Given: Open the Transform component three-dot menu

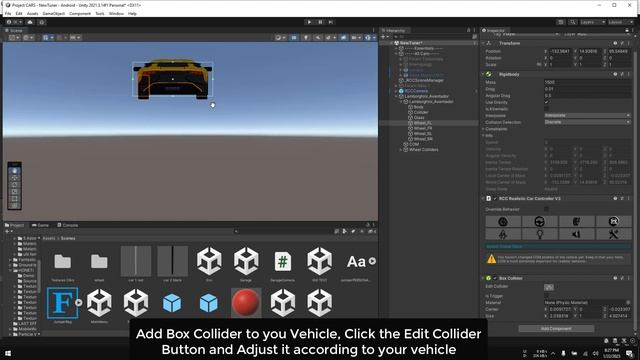Looking at the screenshot, I should click(x=629, y=43).
